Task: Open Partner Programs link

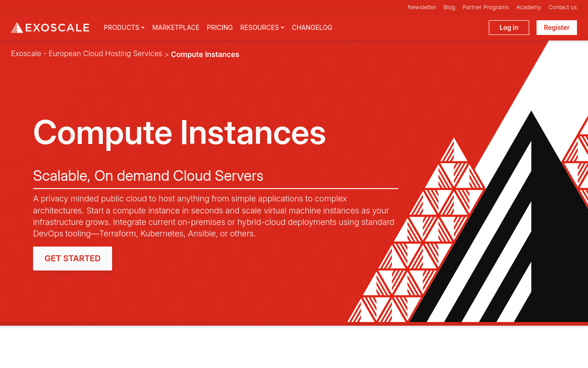Action: (486, 7)
